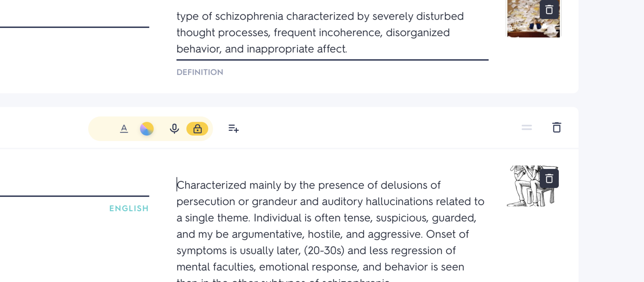This screenshot has height=282, width=644.
Task: Remove the messy-desk image with its trash icon
Action: [549, 10]
